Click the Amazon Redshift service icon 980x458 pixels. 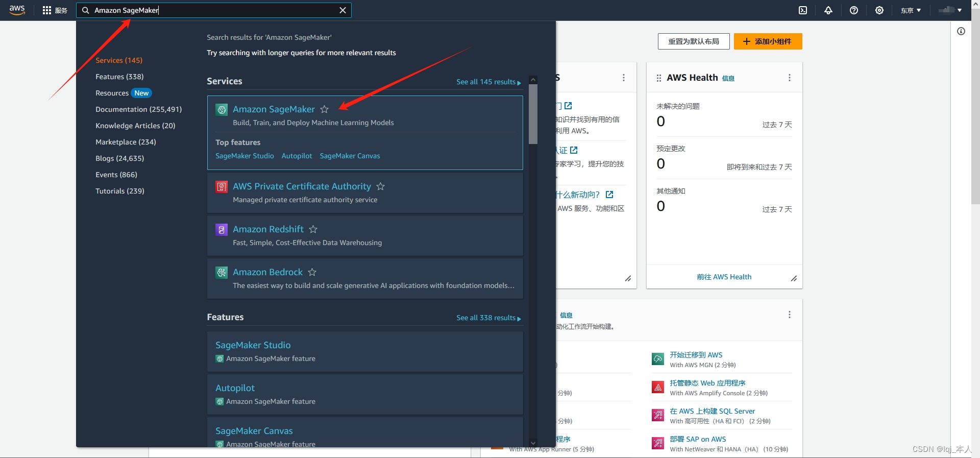click(x=222, y=230)
